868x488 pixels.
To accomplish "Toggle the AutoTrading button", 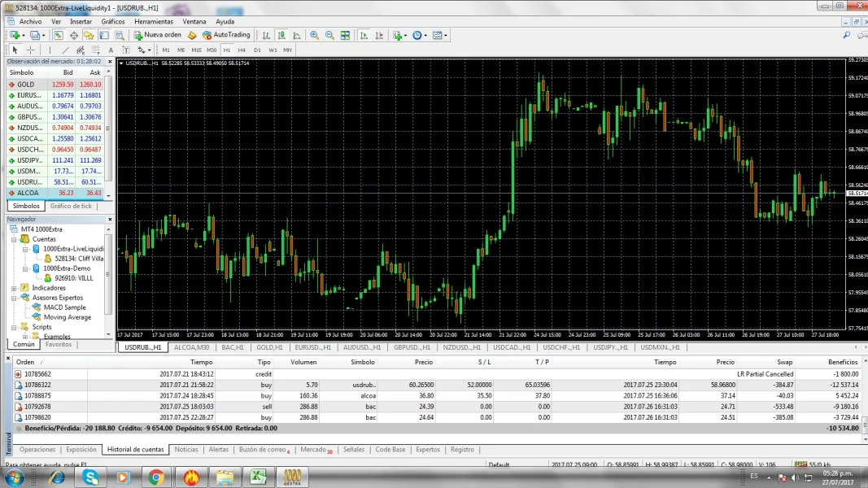I will pos(226,35).
